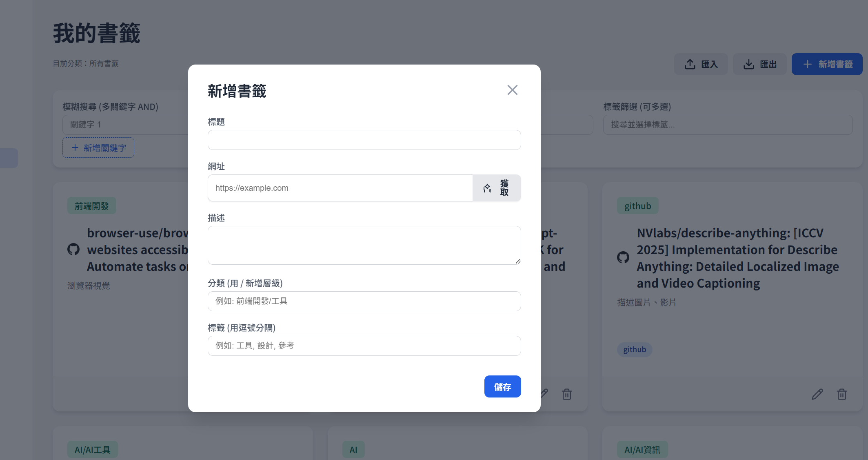Click 新增關鍵字 add keyword button

98,148
